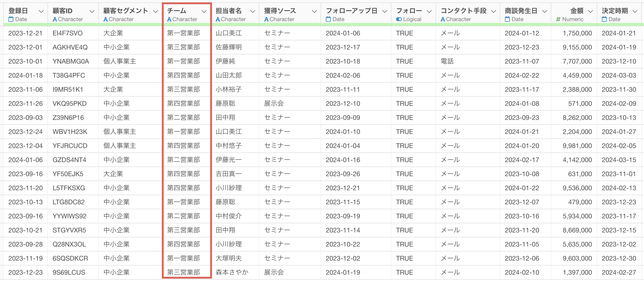Image resolution: width=644 pixels, height=281 pixels.
Task: Click customer ID cell AGKHVE4Q
Action: pos(70,47)
